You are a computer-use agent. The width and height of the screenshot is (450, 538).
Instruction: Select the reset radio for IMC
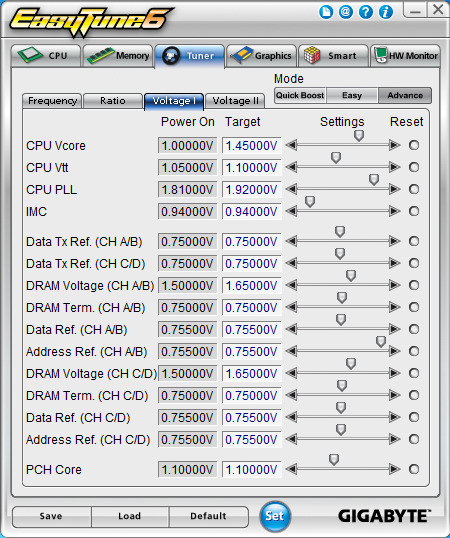pos(414,211)
